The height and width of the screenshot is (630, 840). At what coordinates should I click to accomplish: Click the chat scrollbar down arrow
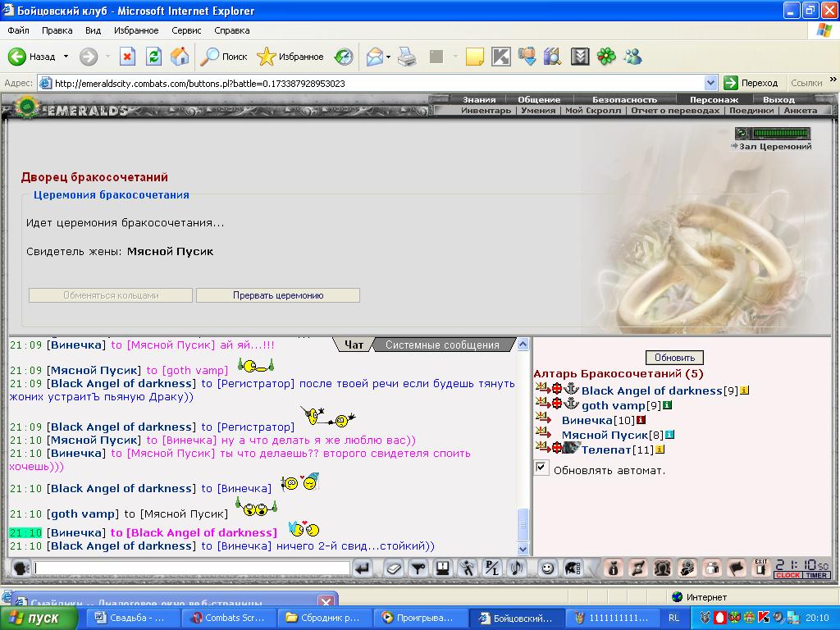click(523, 549)
